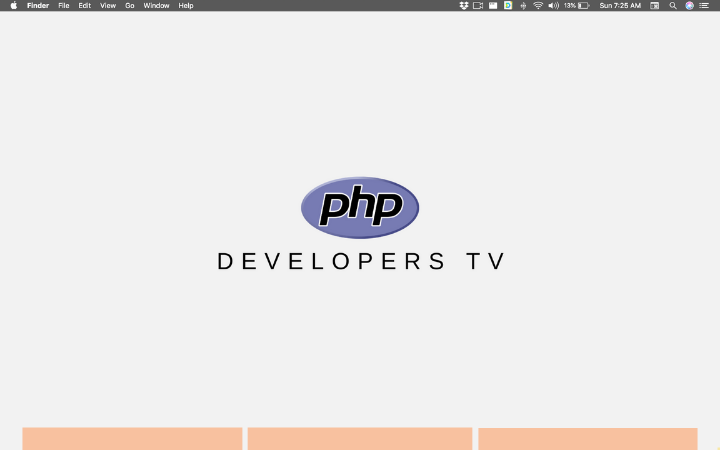Screen dimensions: 720x450
Task: Open the File menu
Action: click(64, 6)
